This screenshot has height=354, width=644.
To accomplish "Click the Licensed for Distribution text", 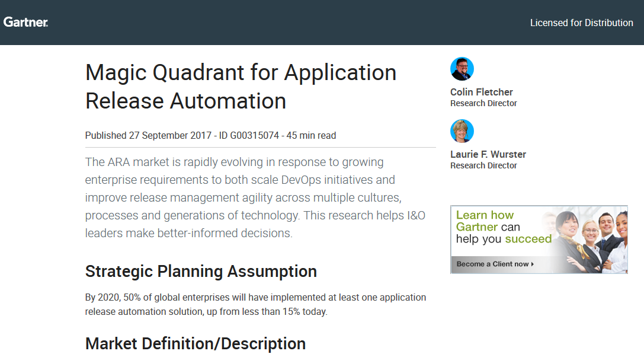I will [581, 23].
